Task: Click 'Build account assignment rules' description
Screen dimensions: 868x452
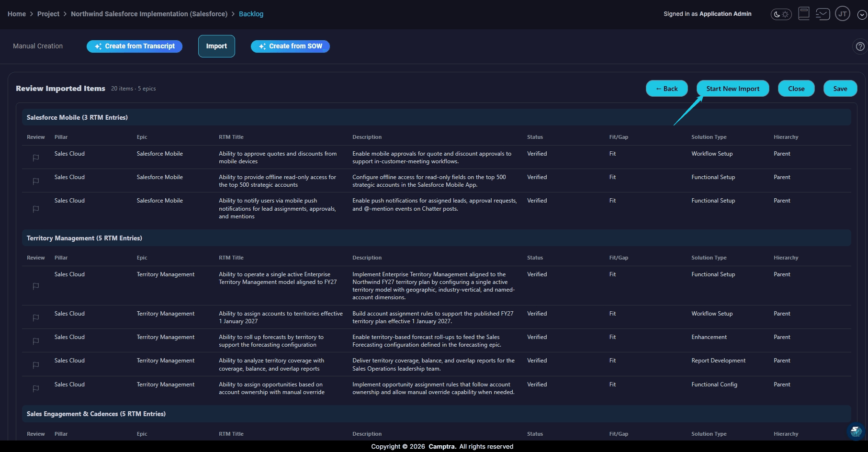Action: (433, 317)
